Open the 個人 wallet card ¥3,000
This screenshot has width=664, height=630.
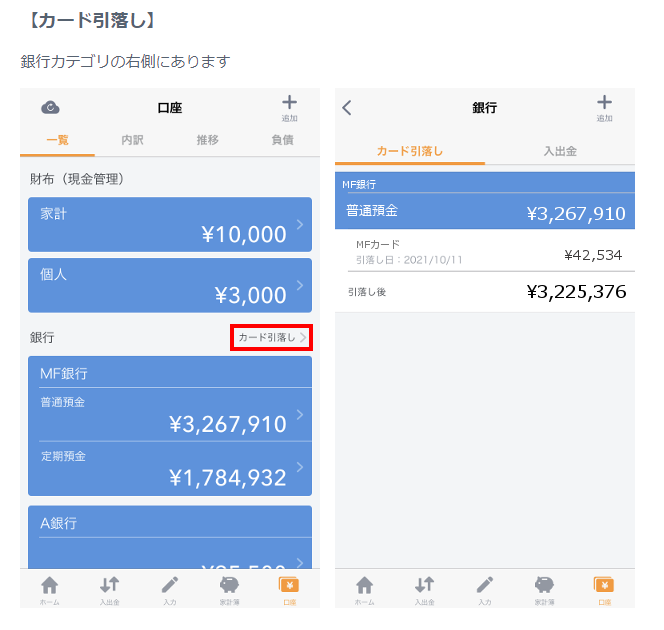(170, 285)
